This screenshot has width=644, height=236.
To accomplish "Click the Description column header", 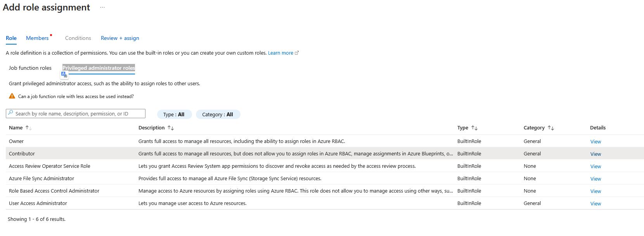I will (151, 127).
